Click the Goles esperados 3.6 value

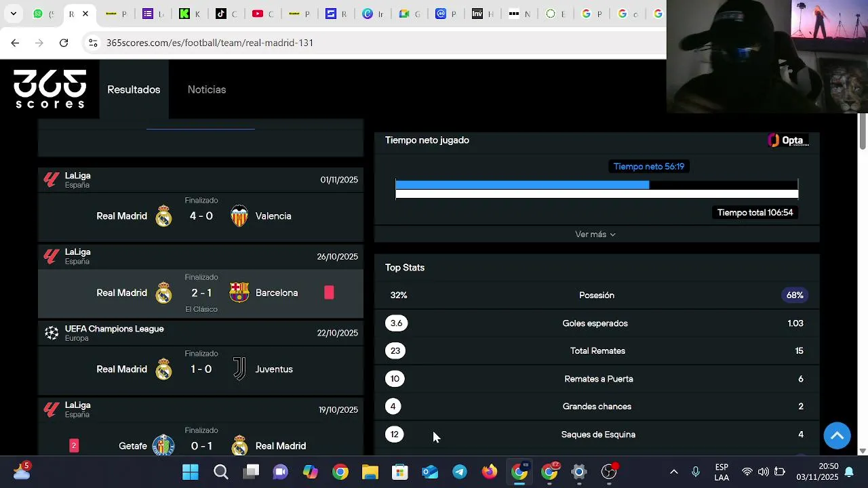(396, 323)
